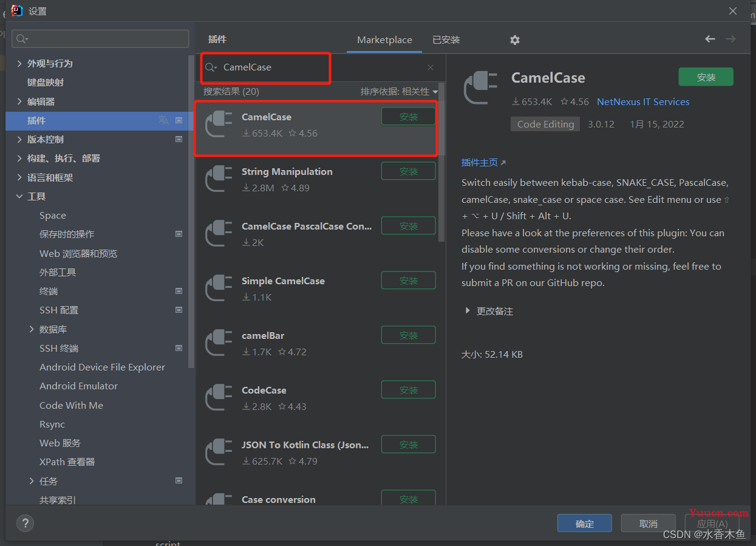The image size is (756, 546).
Task: Expand the 版本控制 section
Action: point(19,139)
